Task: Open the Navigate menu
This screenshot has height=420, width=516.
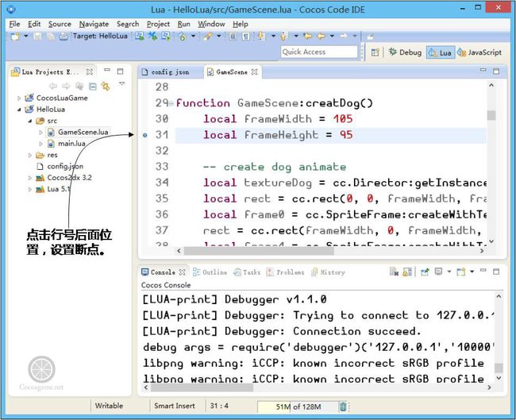Action: (x=94, y=24)
